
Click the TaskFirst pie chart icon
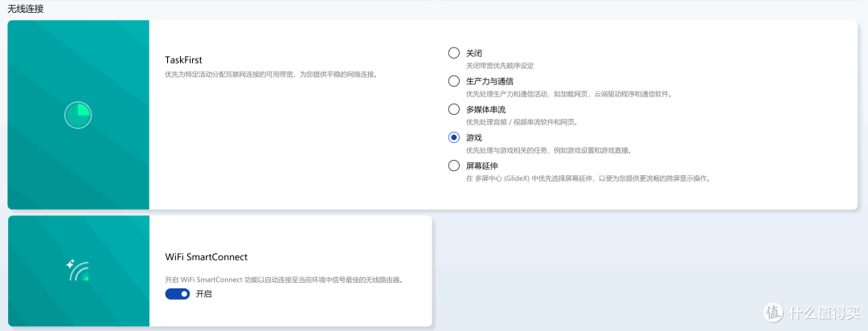78,115
